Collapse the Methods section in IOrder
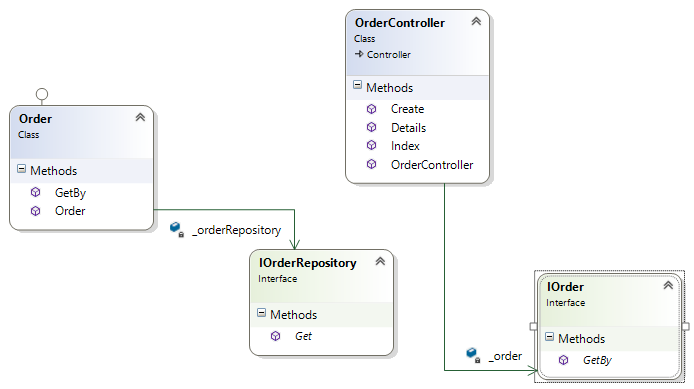 point(549,337)
